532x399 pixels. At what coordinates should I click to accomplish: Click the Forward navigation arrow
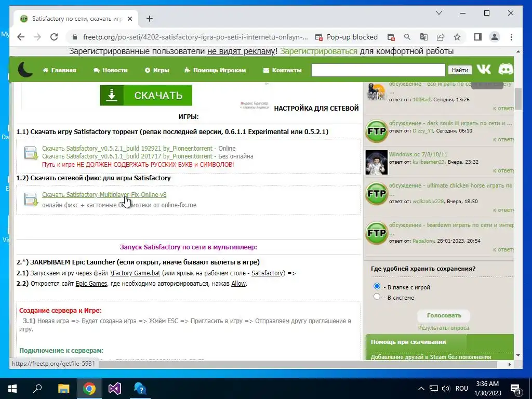[37, 37]
